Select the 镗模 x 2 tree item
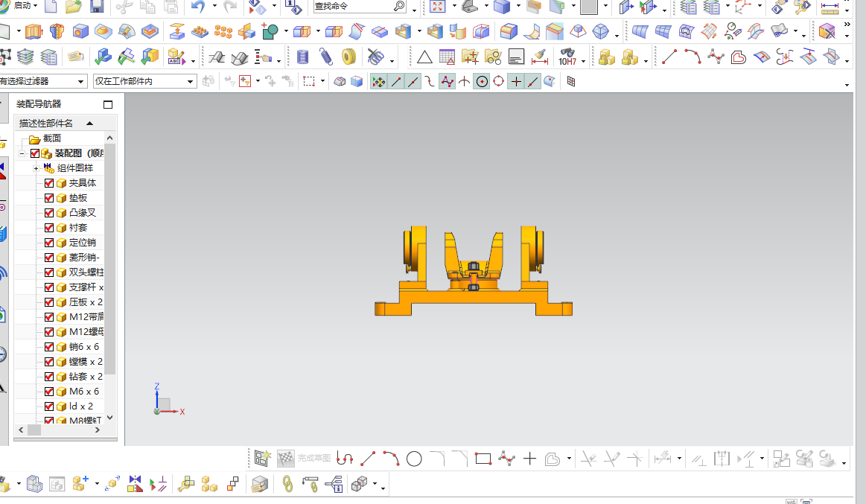866x504 pixels. (86, 362)
